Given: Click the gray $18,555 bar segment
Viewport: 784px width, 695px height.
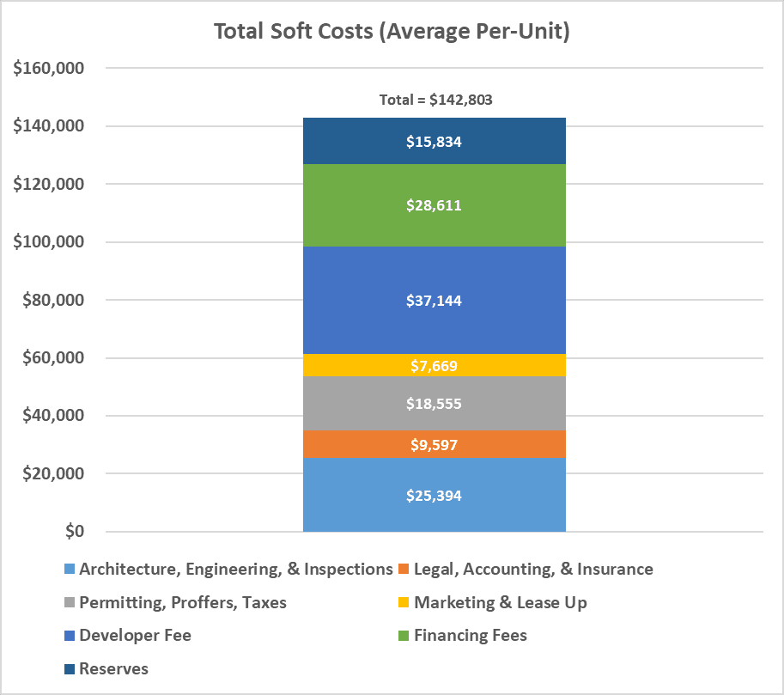Looking at the screenshot, I should (434, 403).
